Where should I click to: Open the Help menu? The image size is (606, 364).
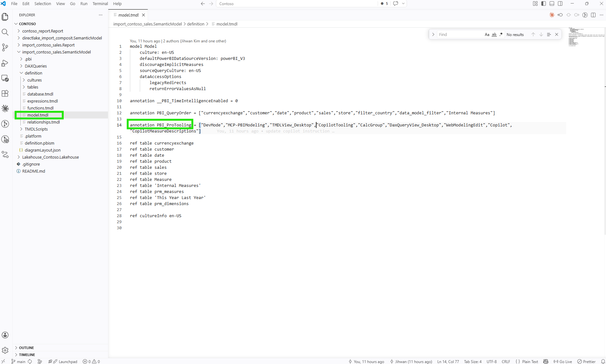(x=117, y=4)
